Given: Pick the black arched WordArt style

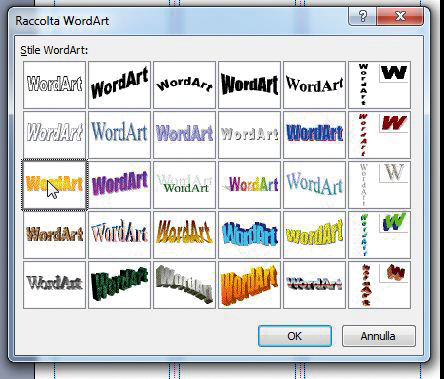Looking at the screenshot, I should click(185, 85).
